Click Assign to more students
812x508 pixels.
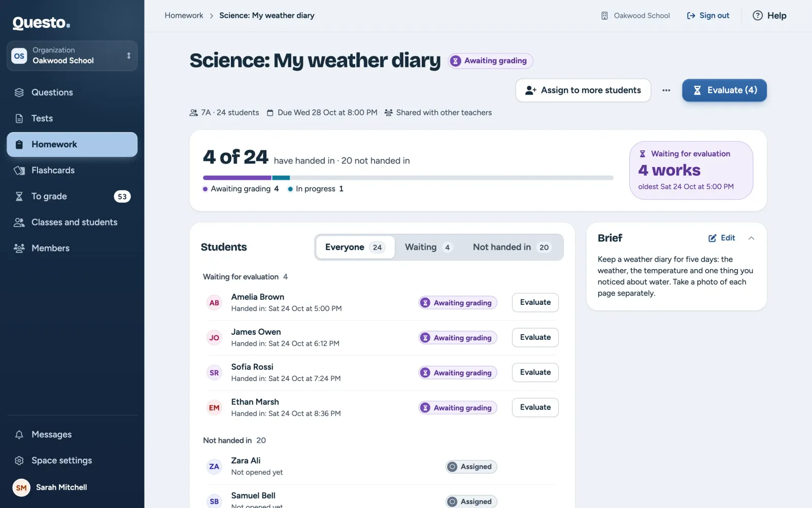pos(583,90)
